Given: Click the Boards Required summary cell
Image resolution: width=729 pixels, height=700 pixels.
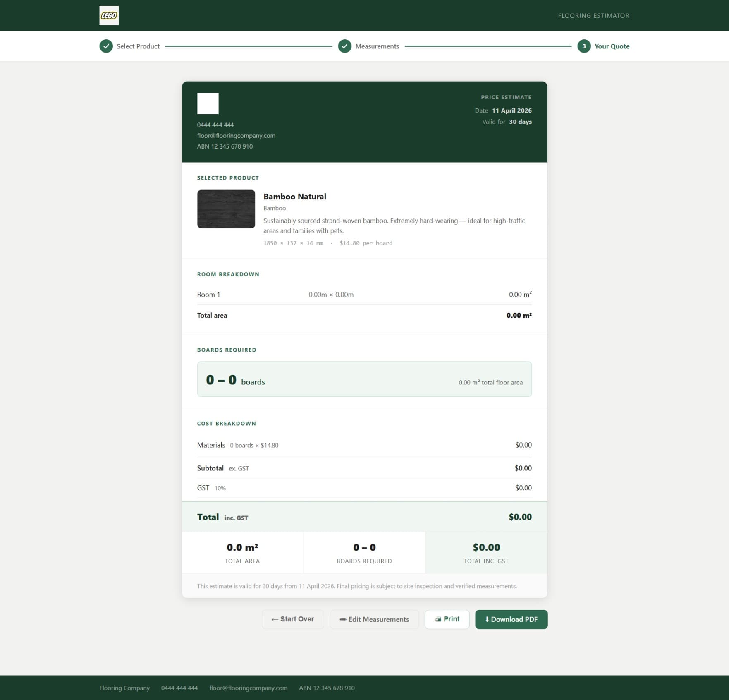Looking at the screenshot, I should pos(364,552).
